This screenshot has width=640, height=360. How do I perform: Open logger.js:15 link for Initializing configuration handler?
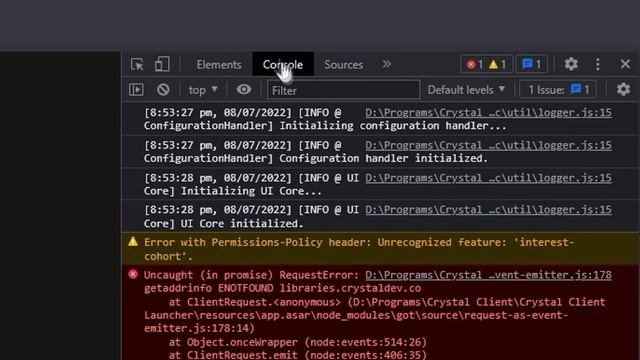point(488,113)
